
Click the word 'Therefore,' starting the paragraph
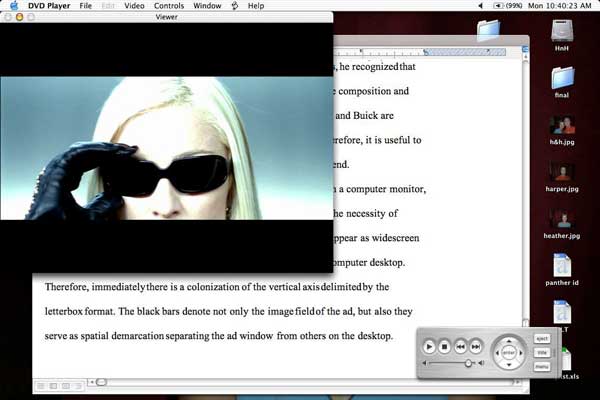67,287
